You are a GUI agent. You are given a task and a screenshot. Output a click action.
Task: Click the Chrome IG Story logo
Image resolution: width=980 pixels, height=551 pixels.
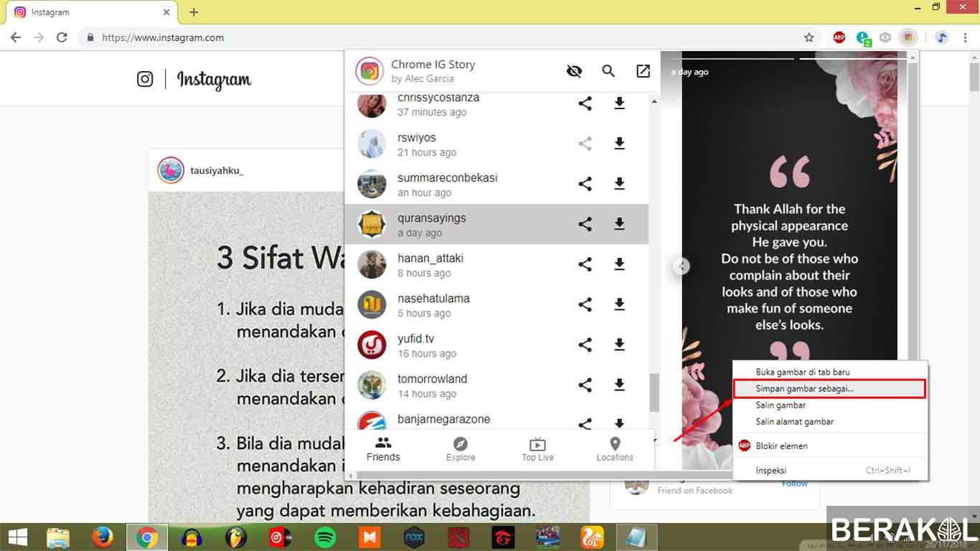[x=369, y=71]
